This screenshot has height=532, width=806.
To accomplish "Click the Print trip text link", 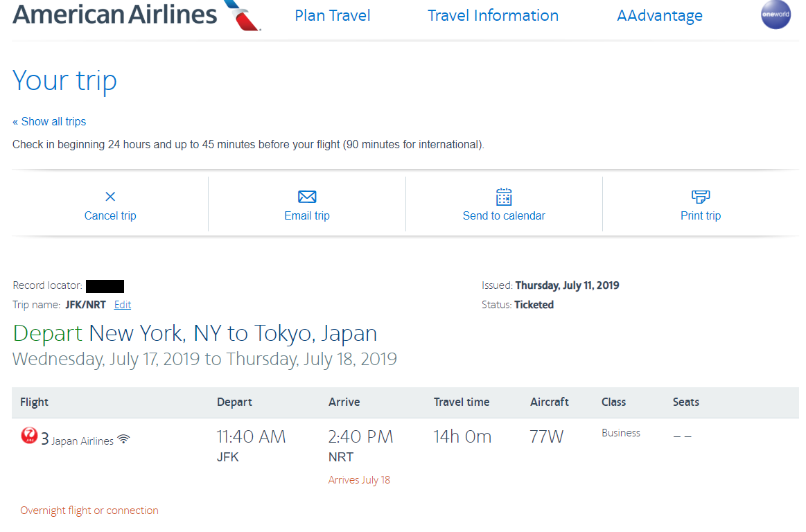I will [701, 215].
